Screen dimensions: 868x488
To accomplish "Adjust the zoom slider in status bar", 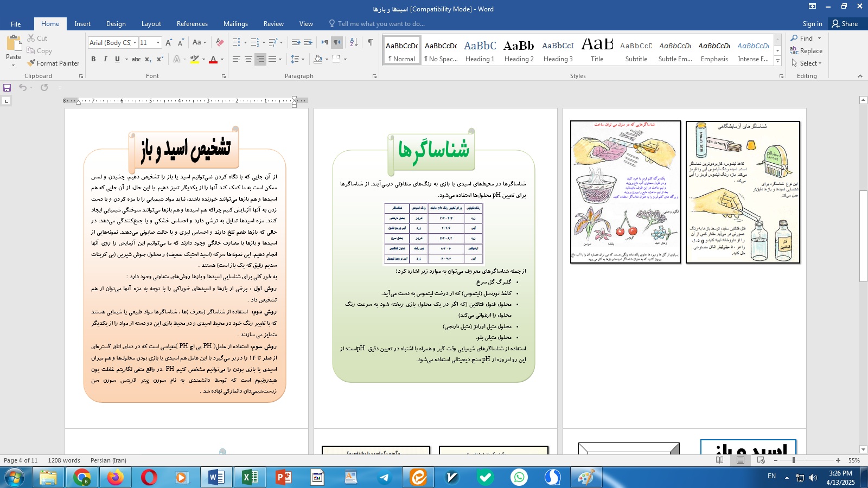I will tap(794, 460).
